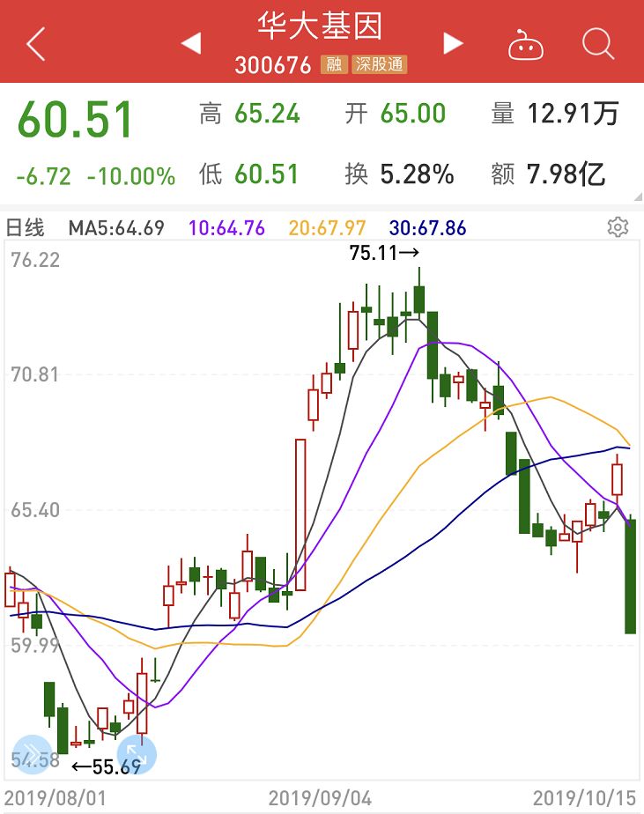
Task: Open the robot assistant icon
Action: point(526,45)
